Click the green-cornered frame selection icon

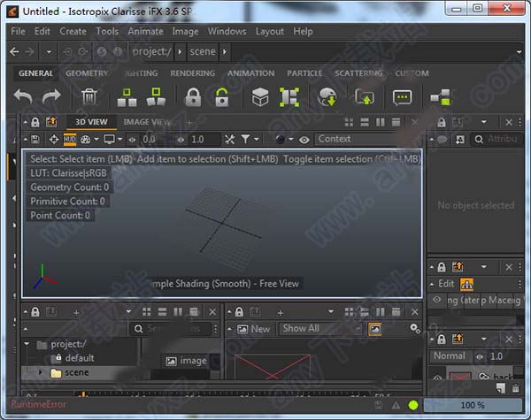point(289,97)
